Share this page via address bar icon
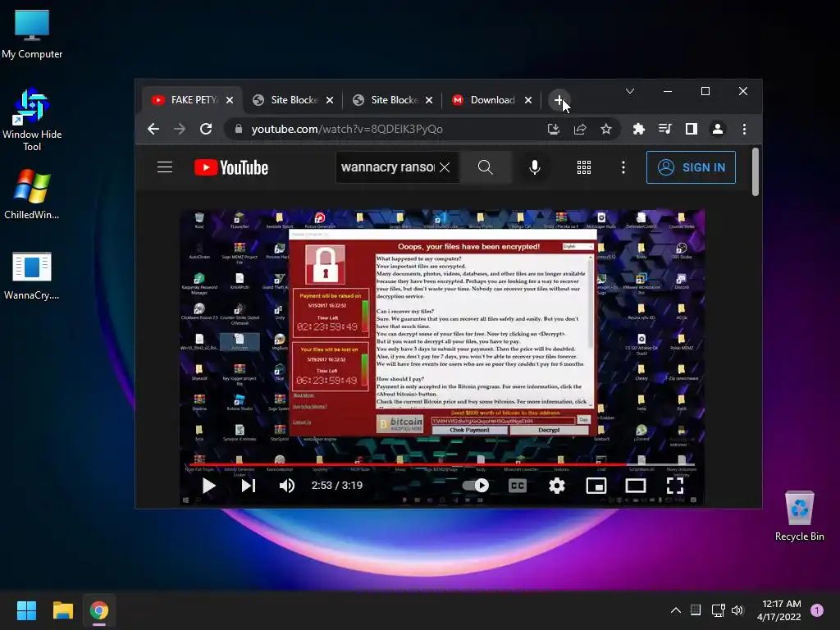840x630 pixels. pos(580,129)
